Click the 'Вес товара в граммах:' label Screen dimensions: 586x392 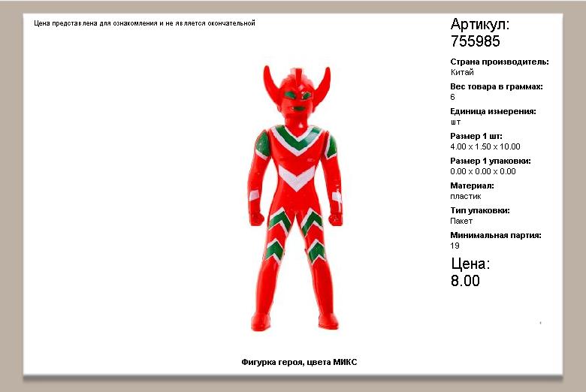coord(497,86)
